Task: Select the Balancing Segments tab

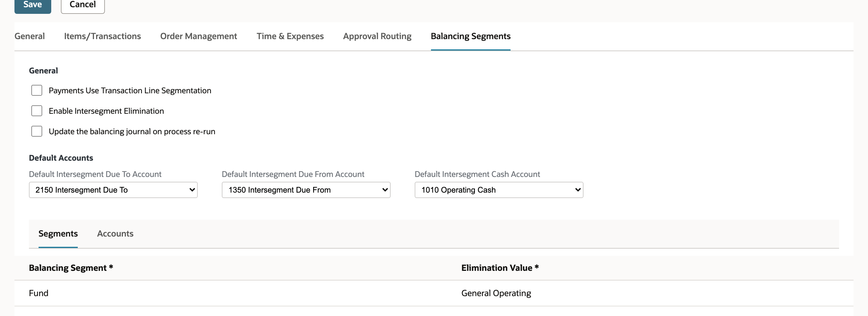Action: [x=470, y=36]
